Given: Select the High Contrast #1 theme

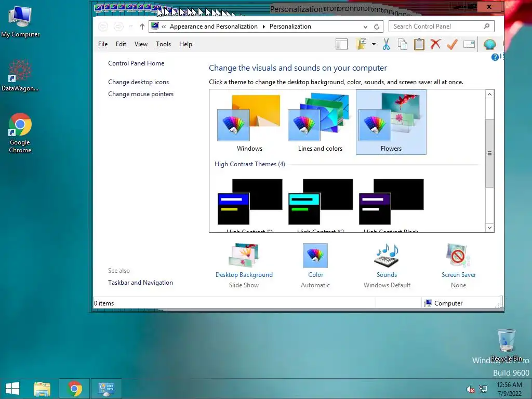Looking at the screenshot, I should 250,205.
